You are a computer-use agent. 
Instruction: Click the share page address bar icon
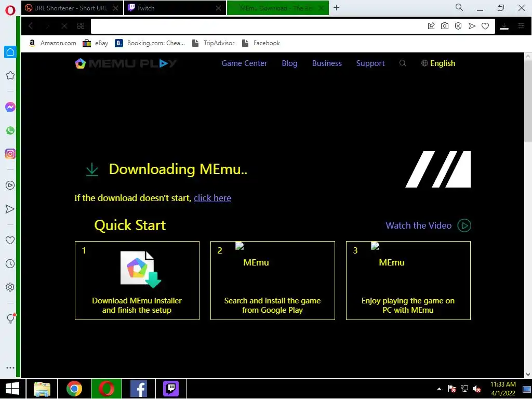click(431, 26)
